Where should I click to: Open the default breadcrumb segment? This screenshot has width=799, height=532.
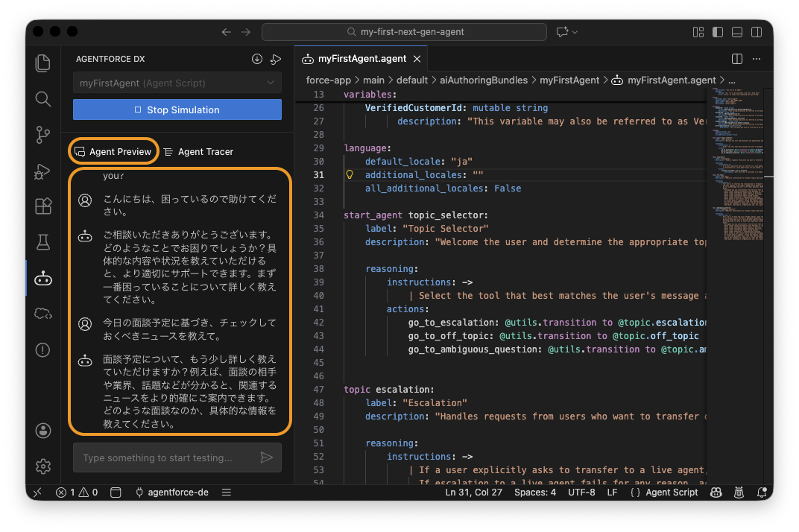tap(411, 80)
